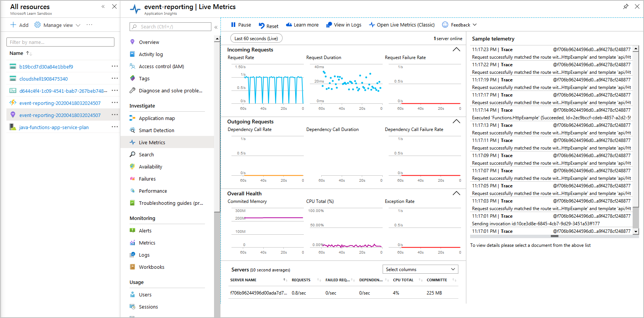Reset the live metrics view

click(269, 26)
